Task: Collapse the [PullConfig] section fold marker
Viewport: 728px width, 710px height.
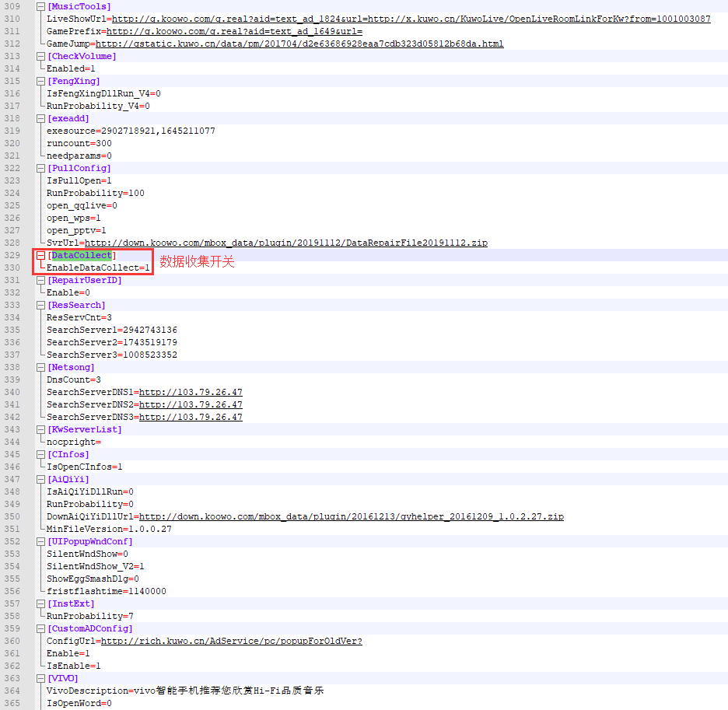Action: pos(40,168)
